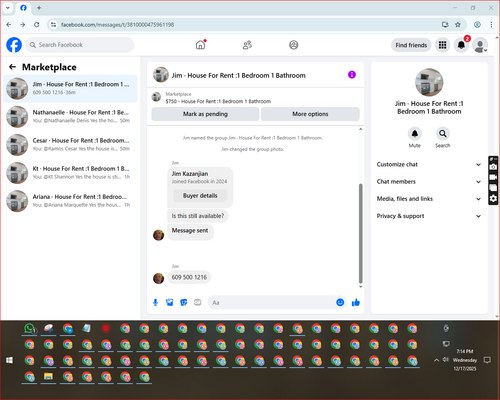Screen dimensions: 500x400
Task: Open the GIF picker icon
Action: click(198, 302)
